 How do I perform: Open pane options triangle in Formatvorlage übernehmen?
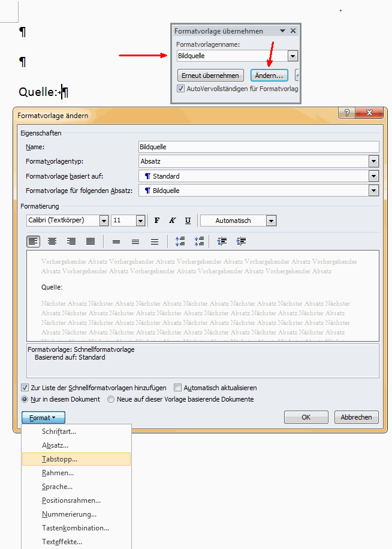pyautogui.click(x=282, y=31)
